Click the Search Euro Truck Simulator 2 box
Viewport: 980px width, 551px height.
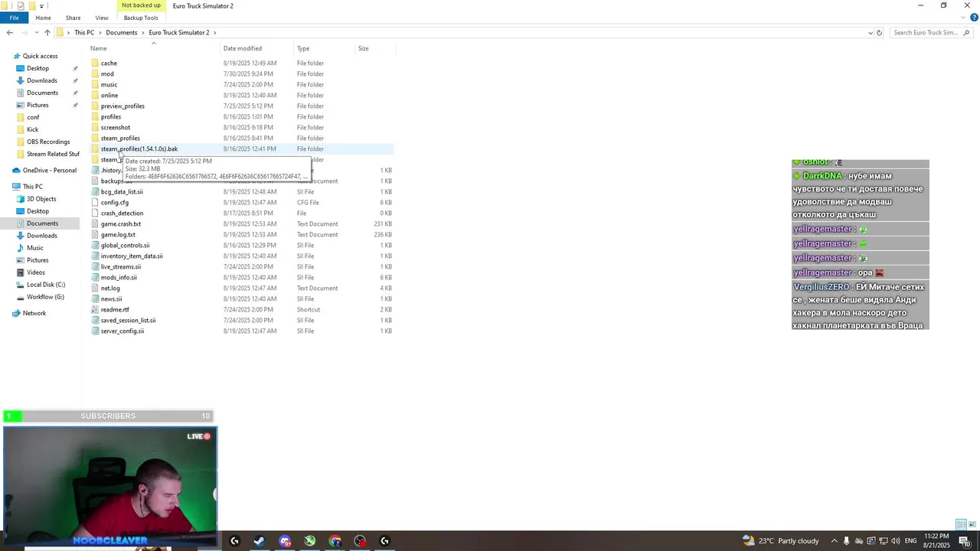(x=930, y=32)
